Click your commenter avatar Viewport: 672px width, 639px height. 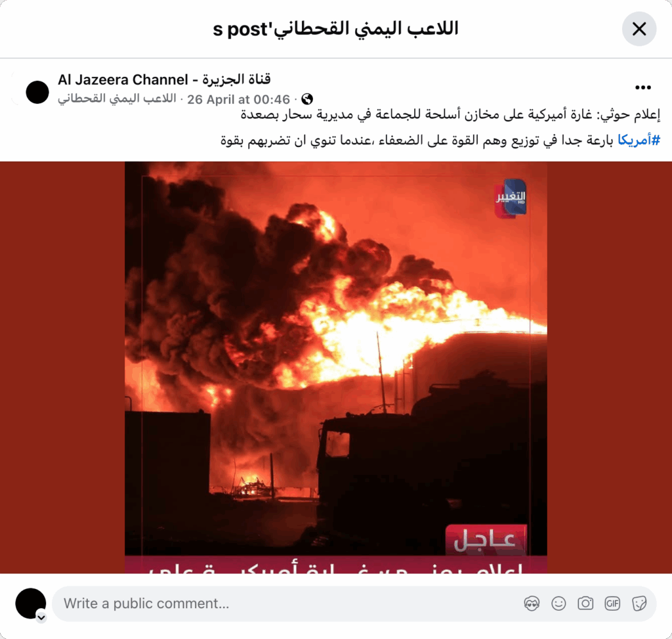pyautogui.click(x=30, y=604)
